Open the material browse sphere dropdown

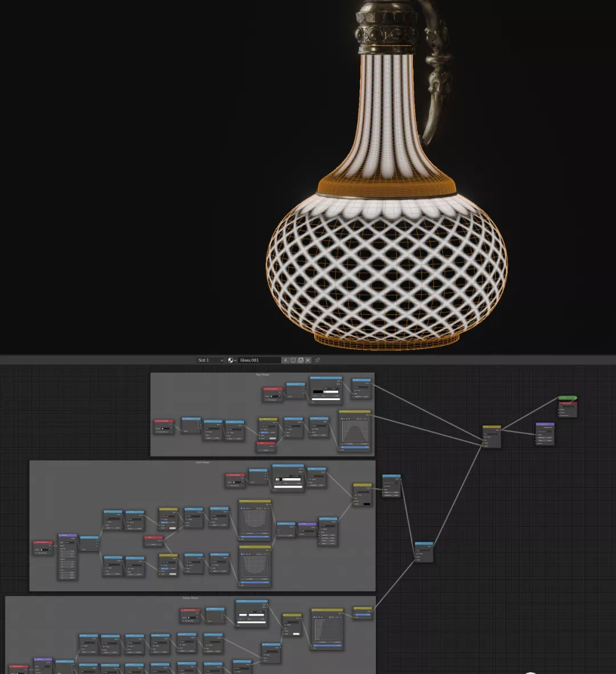pos(232,360)
